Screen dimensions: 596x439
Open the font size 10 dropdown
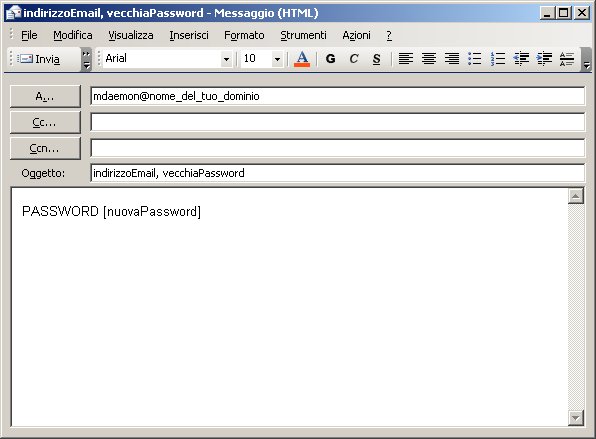(277, 59)
